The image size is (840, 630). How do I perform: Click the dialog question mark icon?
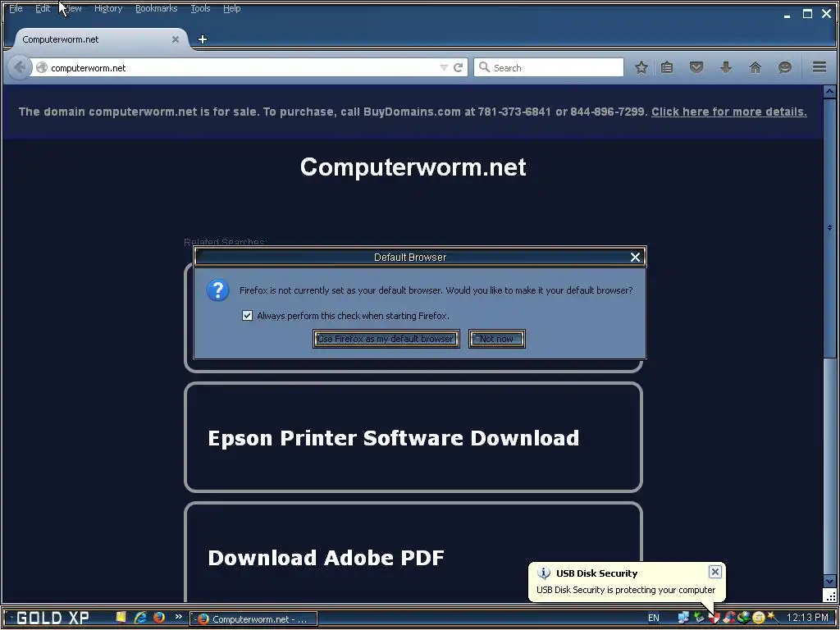218,290
